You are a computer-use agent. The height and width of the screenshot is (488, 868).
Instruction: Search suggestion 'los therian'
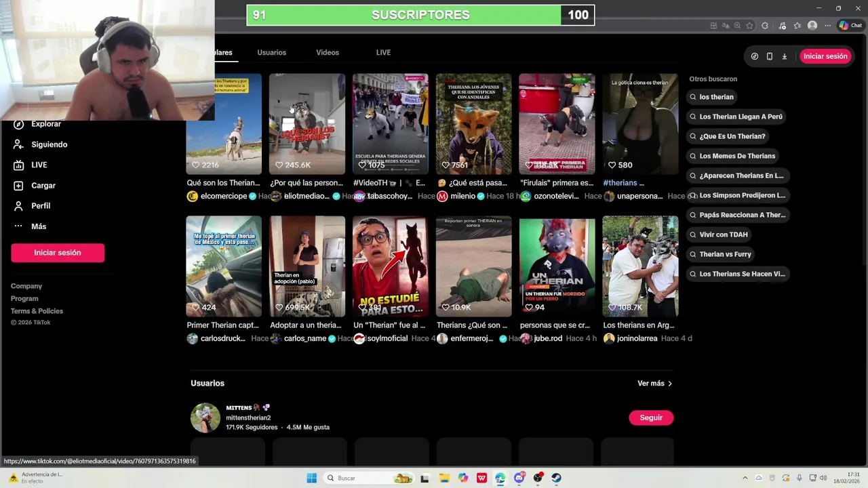tap(712, 97)
